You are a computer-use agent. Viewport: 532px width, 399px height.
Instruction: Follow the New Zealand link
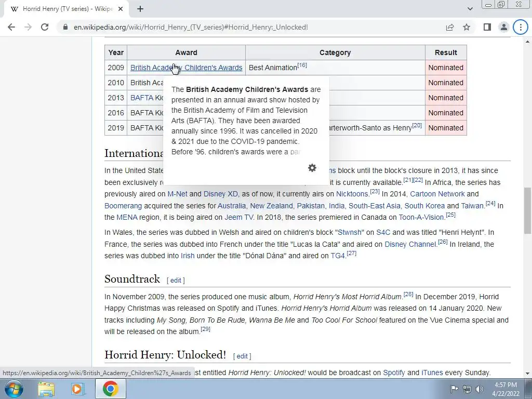coord(271,206)
